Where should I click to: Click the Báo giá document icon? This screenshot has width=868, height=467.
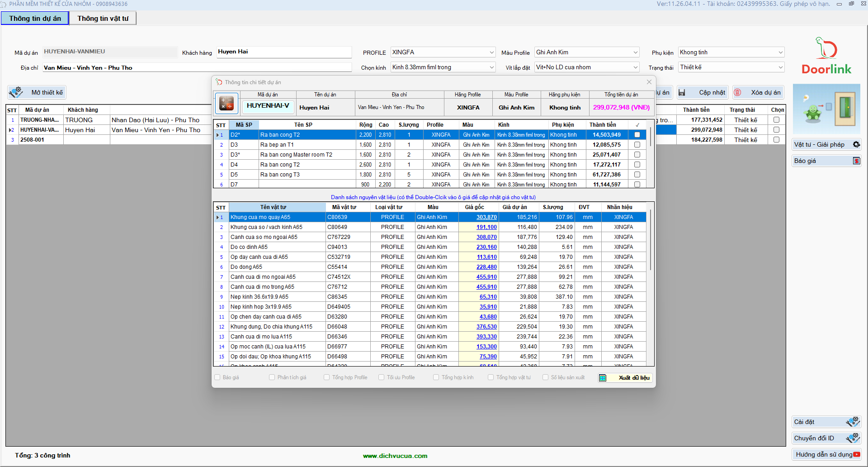(x=856, y=161)
